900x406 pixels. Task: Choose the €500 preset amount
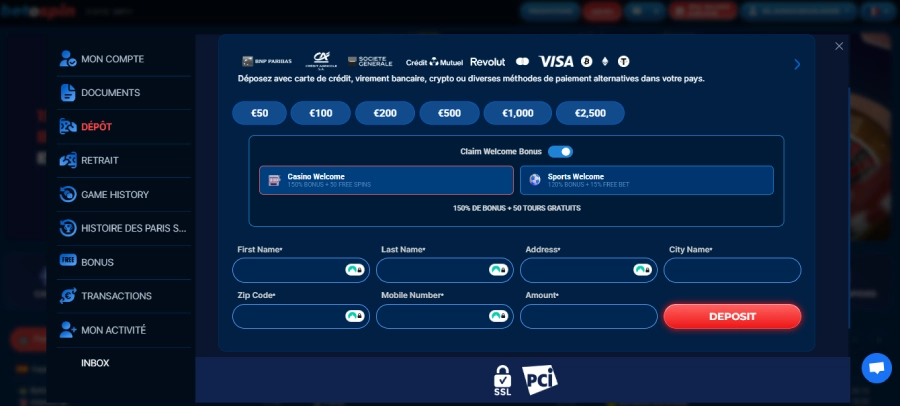[449, 113]
